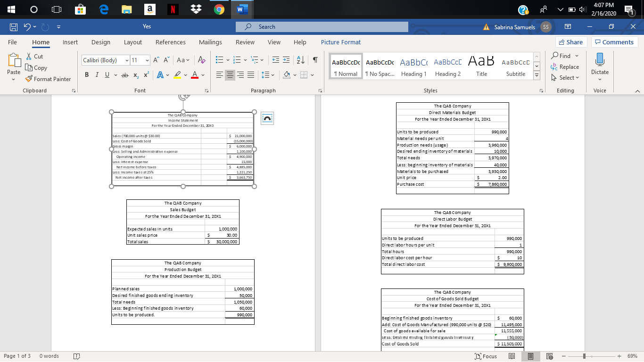Open the Comments button
This screenshot has height=362, width=644.
click(x=613, y=42)
